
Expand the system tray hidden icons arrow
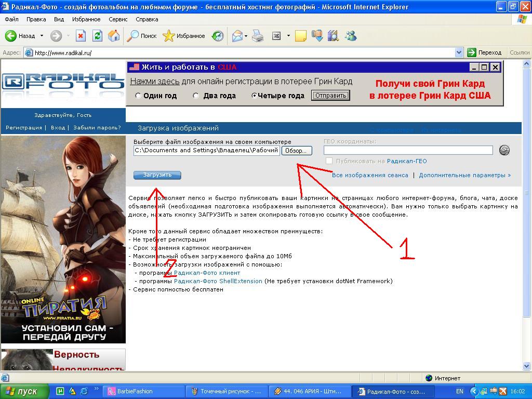(475, 391)
